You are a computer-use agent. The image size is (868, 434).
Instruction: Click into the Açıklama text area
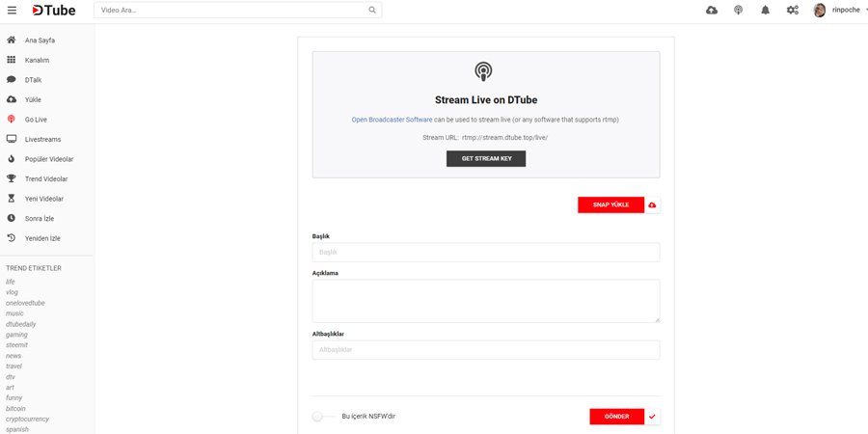(x=486, y=301)
